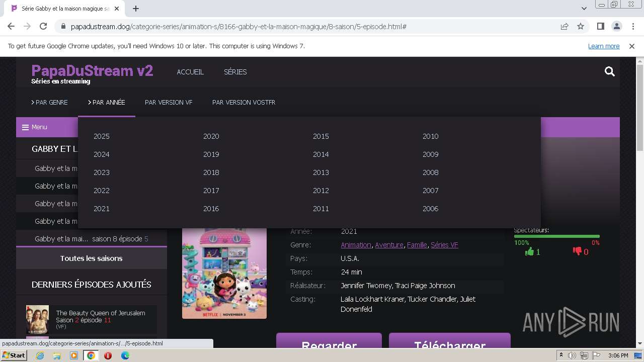Click the Chrome taskbar icon

[91, 355]
